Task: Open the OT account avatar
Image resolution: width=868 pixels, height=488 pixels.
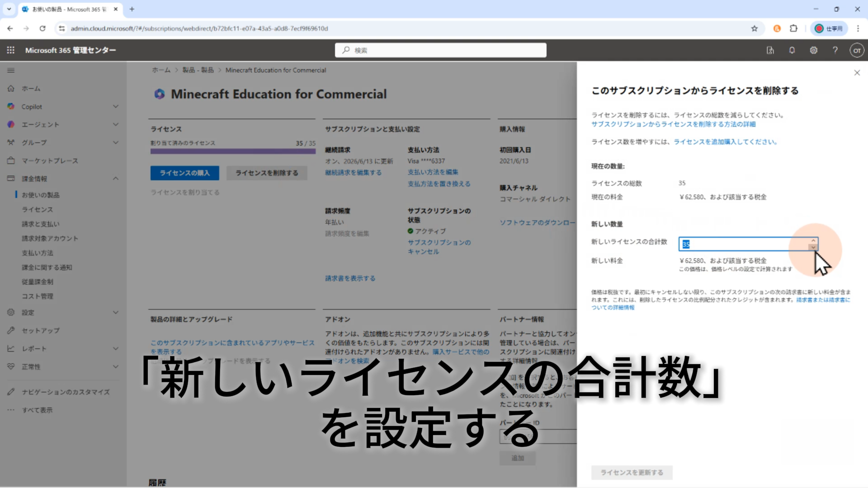Action: 857,50
